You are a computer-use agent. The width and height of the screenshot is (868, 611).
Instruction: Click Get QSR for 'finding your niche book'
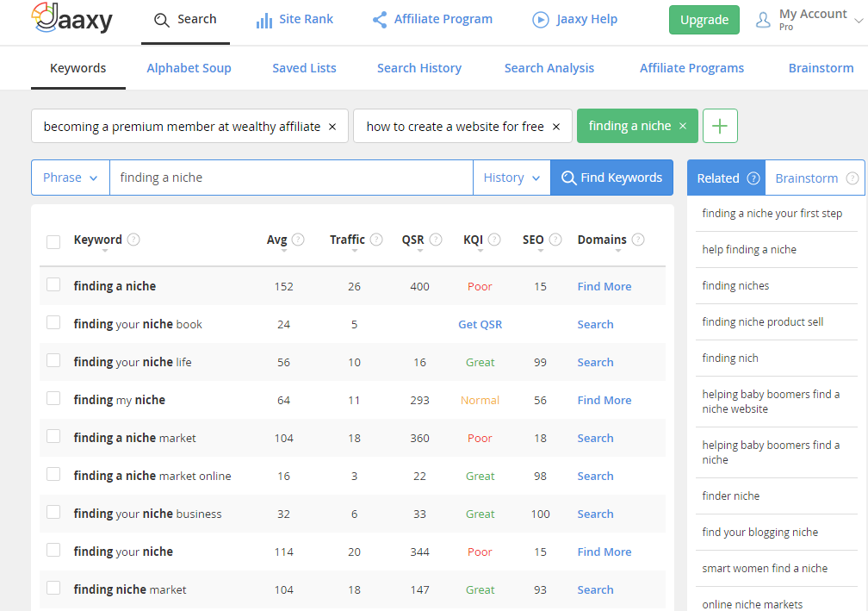[x=480, y=325]
